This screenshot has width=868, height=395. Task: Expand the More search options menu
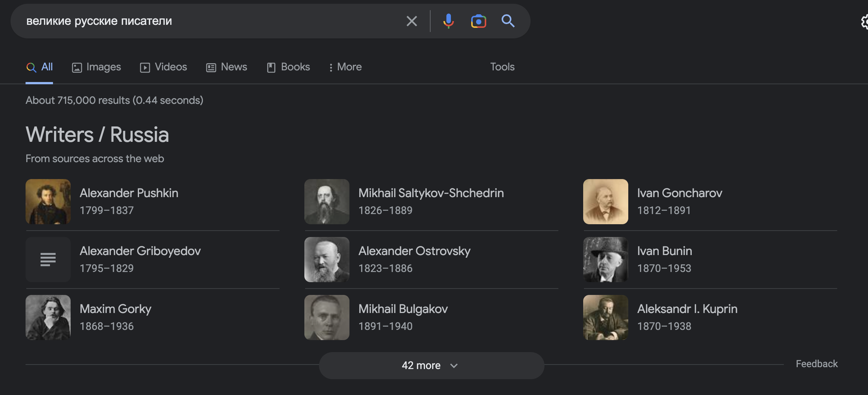pyautogui.click(x=345, y=67)
